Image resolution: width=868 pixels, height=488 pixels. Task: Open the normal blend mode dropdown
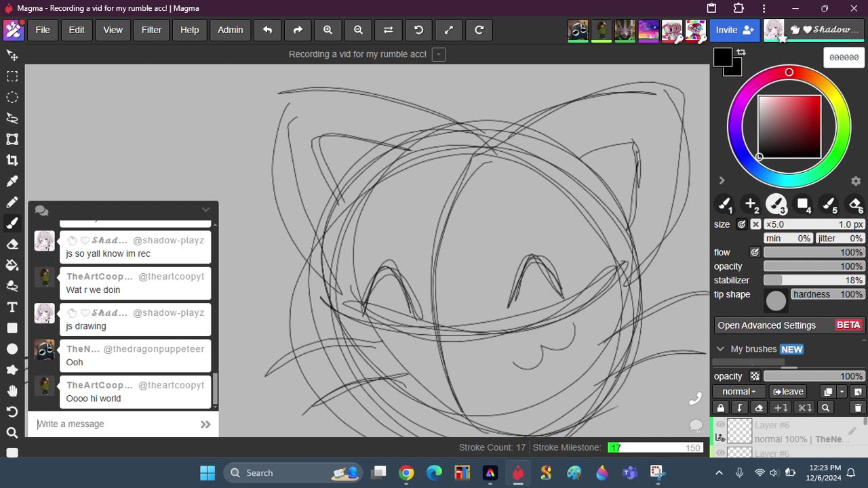[738, 392]
